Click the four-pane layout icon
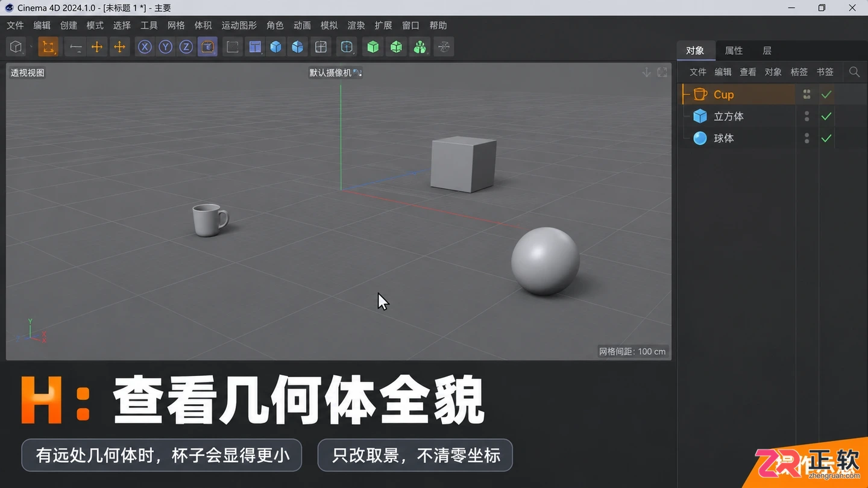 click(321, 47)
